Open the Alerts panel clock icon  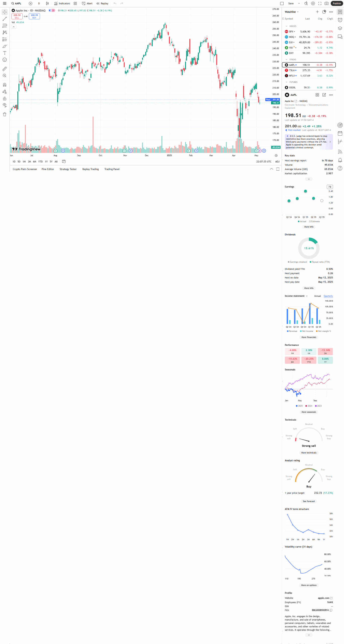point(340,20)
